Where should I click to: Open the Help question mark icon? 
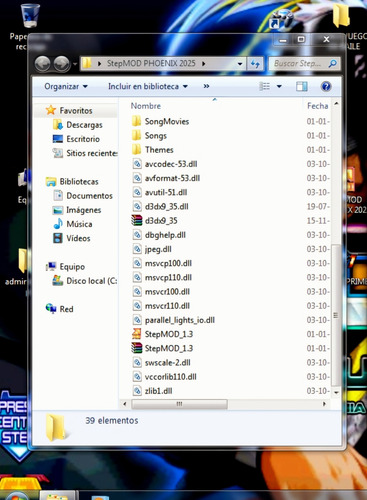326,87
